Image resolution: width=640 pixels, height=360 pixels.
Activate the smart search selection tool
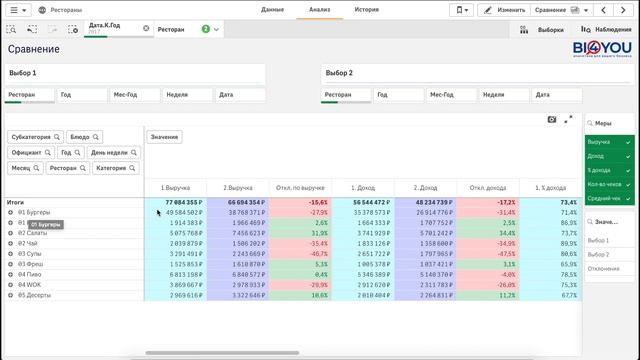tap(11, 29)
